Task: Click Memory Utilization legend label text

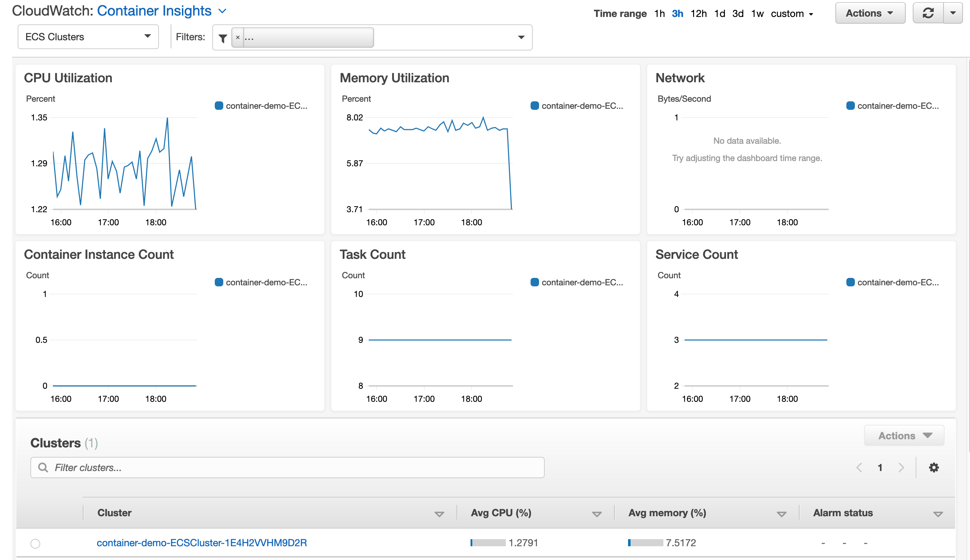Action: [582, 106]
